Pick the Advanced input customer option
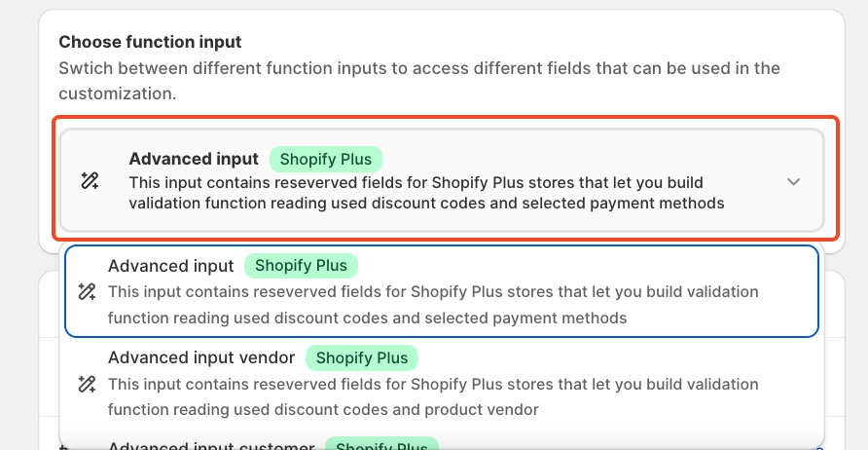 [x=210, y=446]
